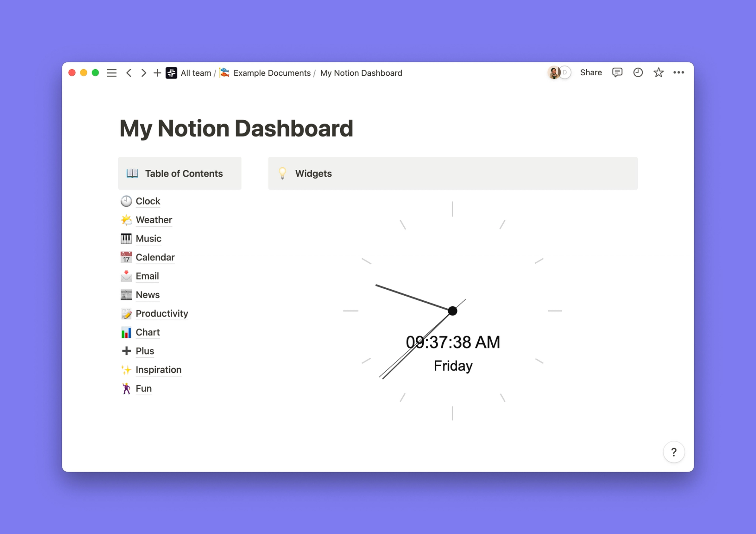Click the sun-behind-cloud Weather icon
The height and width of the screenshot is (534, 756).
click(126, 220)
